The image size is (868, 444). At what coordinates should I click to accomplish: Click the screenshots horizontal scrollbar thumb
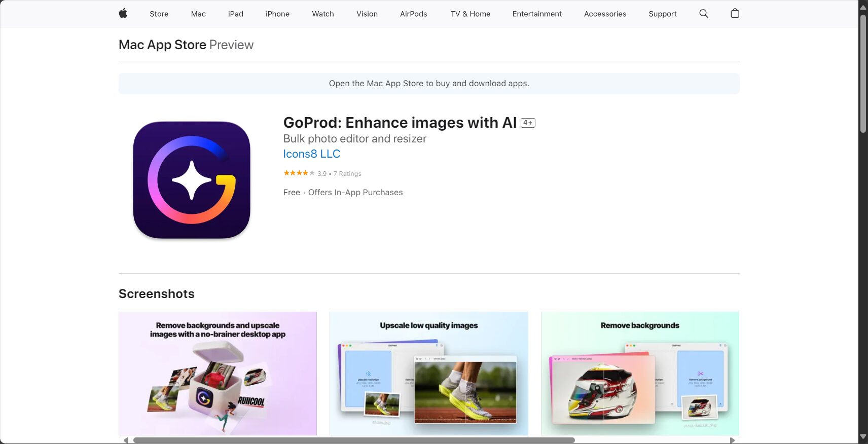click(354, 440)
